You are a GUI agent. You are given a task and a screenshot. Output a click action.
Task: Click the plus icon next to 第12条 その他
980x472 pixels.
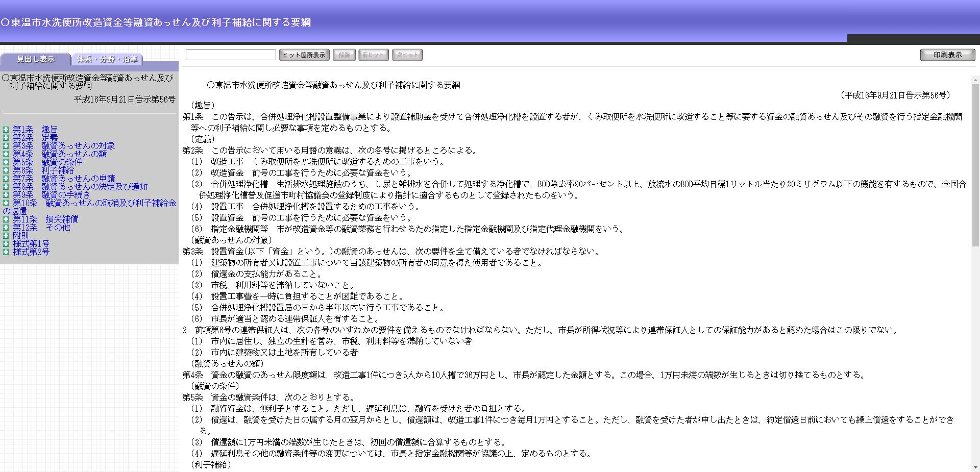tap(6, 228)
